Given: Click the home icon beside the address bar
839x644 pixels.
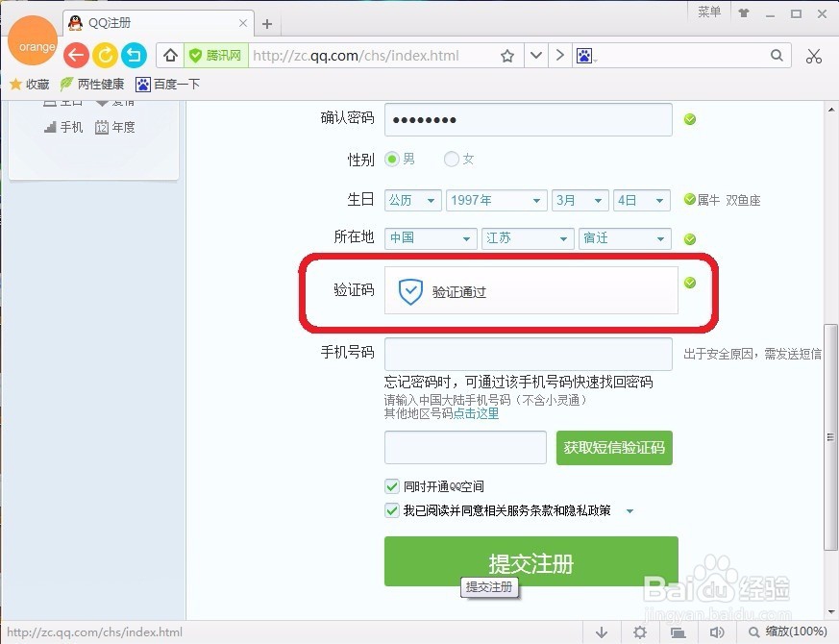Looking at the screenshot, I should pyautogui.click(x=169, y=55).
